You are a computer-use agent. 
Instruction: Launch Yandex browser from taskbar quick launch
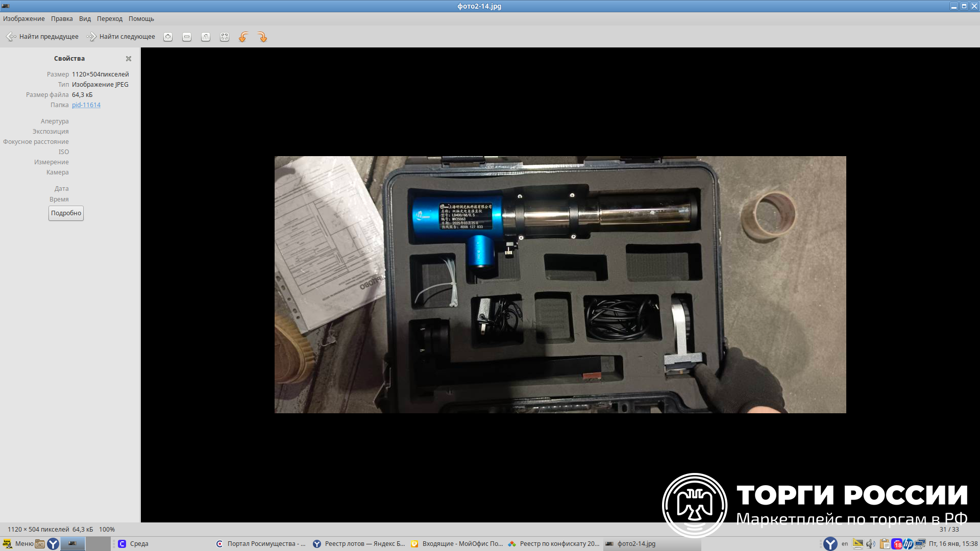tap(53, 544)
